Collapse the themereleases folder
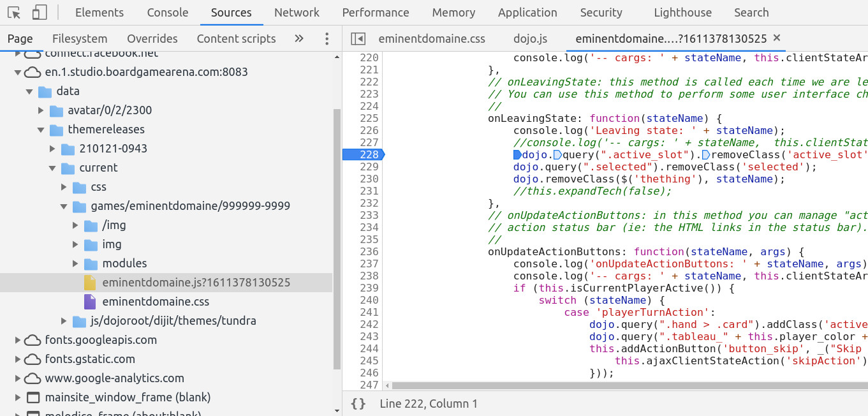This screenshot has height=416, width=868. pyautogui.click(x=41, y=130)
